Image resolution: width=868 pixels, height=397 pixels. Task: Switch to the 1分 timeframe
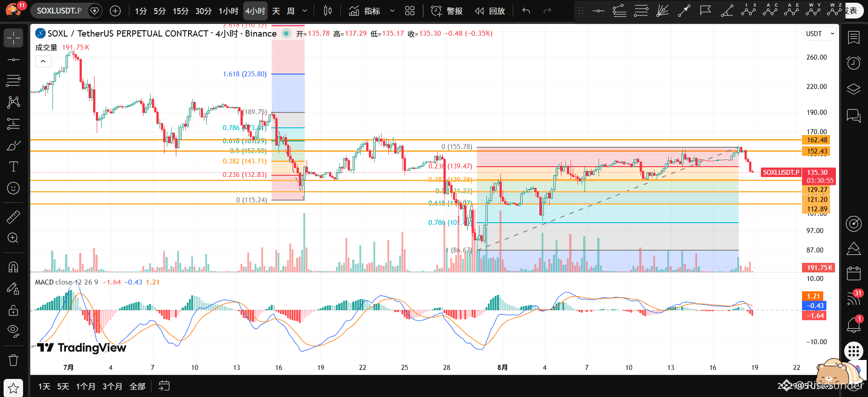141,11
